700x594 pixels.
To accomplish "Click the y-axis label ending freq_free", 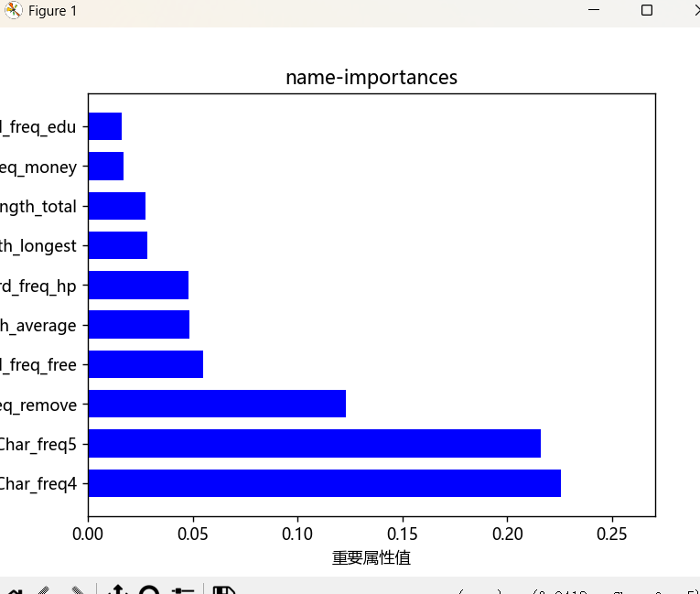I will [x=38, y=364].
